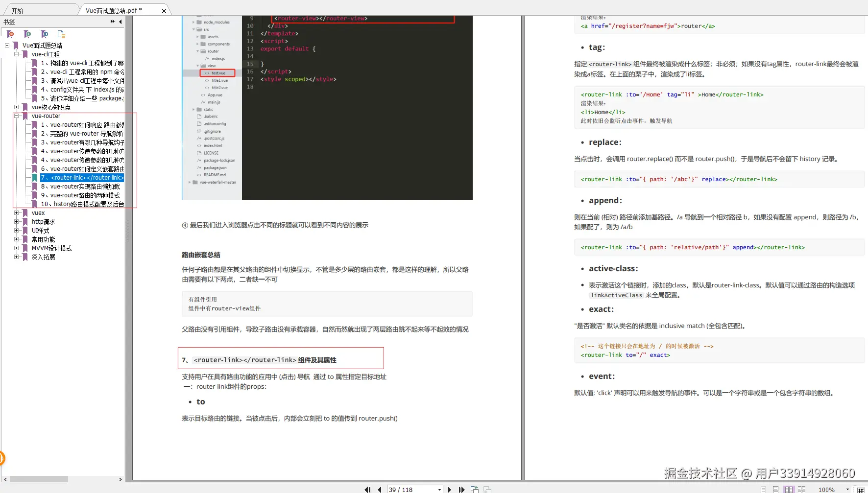
Task: Expand the 常用功能 bookmark group
Action: pos(16,239)
